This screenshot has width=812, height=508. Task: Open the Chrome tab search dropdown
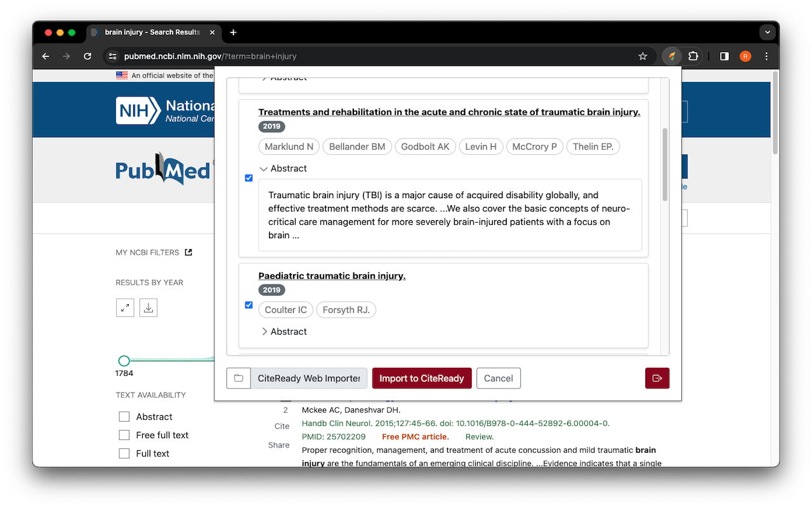(x=768, y=32)
